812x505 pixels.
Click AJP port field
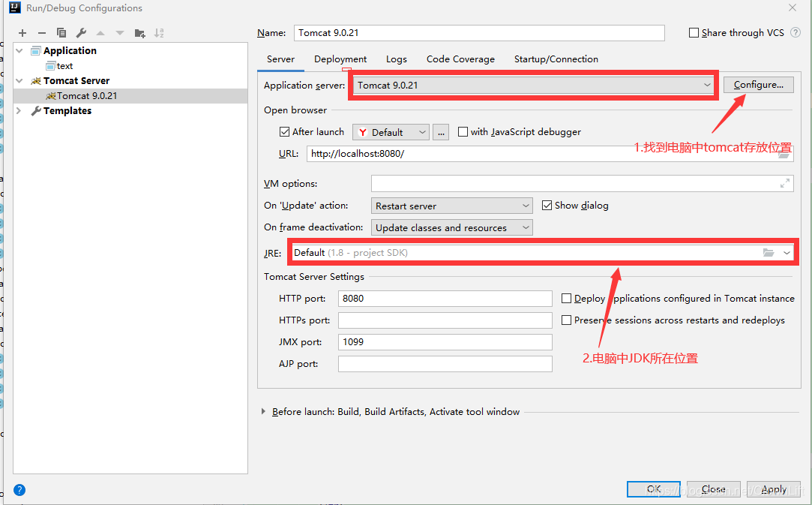point(445,364)
